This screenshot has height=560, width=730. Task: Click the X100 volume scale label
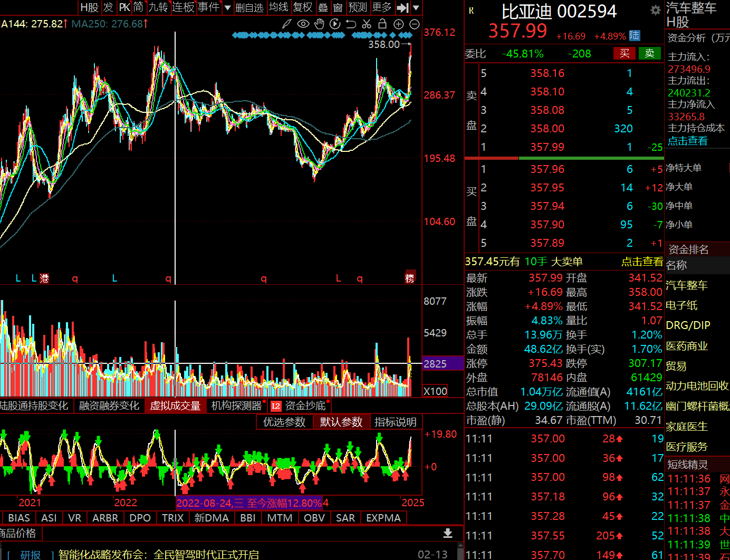click(436, 391)
